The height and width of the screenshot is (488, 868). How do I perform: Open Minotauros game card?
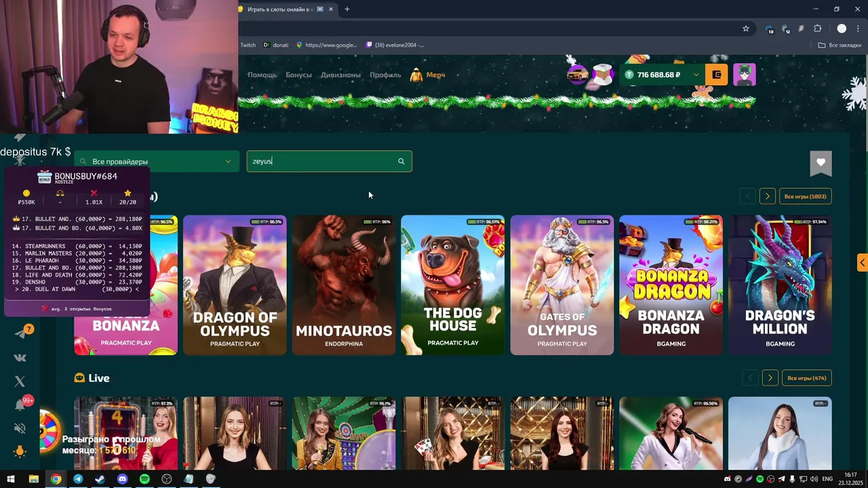tap(344, 285)
